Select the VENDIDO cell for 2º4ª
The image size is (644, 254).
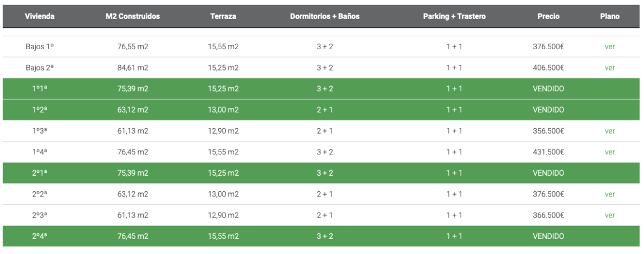pos(548,237)
